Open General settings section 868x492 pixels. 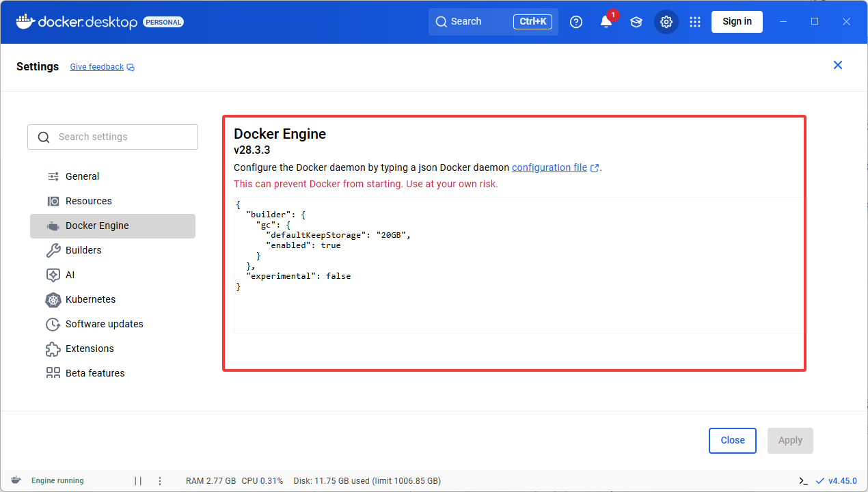(x=113, y=176)
